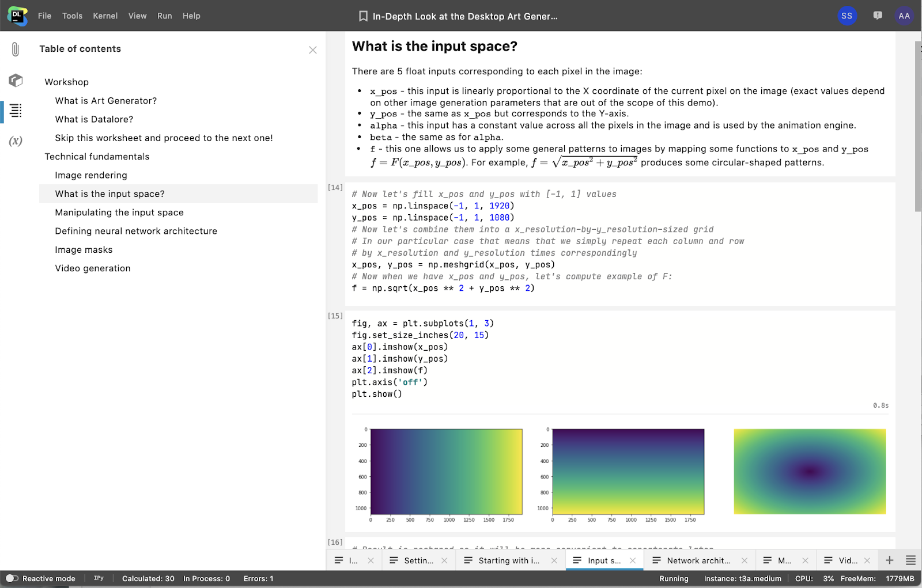Open the View menu
Viewport: 922px width, 588px height.
coord(137,16)
